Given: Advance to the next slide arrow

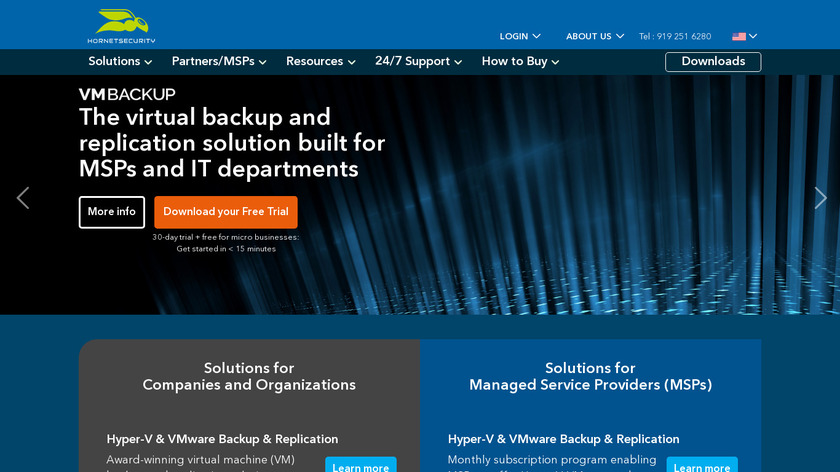Looking at the screenshot, I should tap(820, 198).
